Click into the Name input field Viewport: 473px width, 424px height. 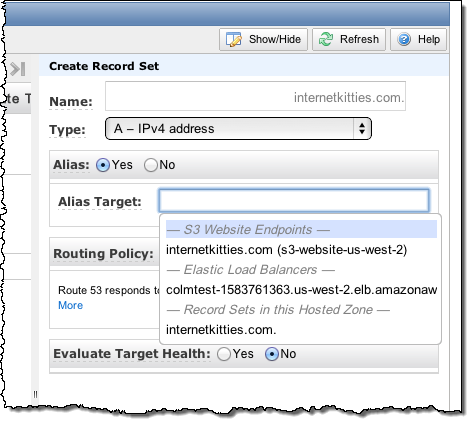coord(255,96)
